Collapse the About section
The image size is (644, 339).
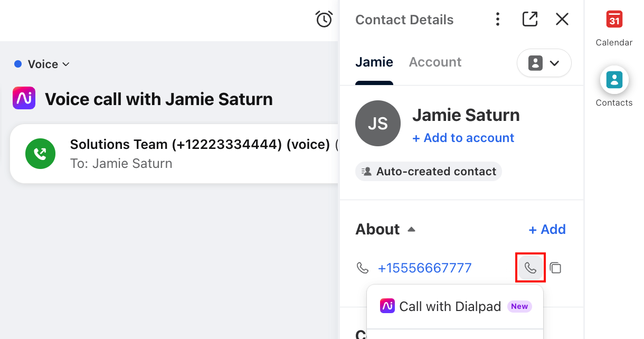pyautogui.click(x=411, y=230)
